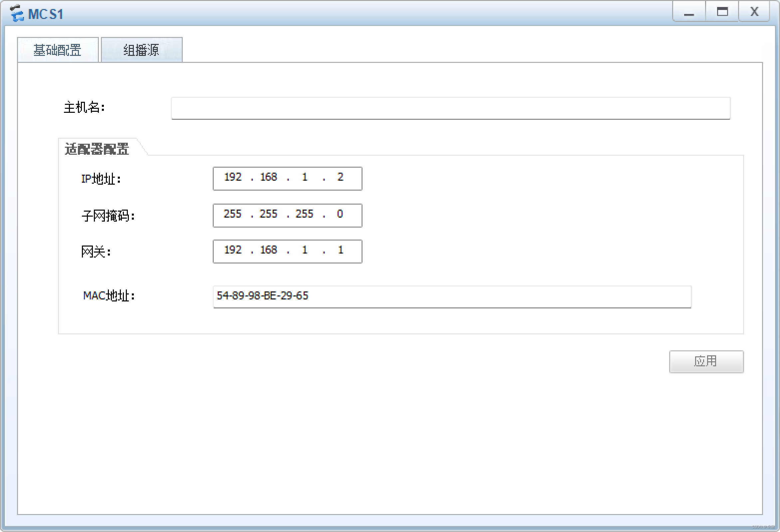Image resolution: width=780 pixels, height=532 pixels.
Task: Open the 组播源 tab
Action: point(141,50)
